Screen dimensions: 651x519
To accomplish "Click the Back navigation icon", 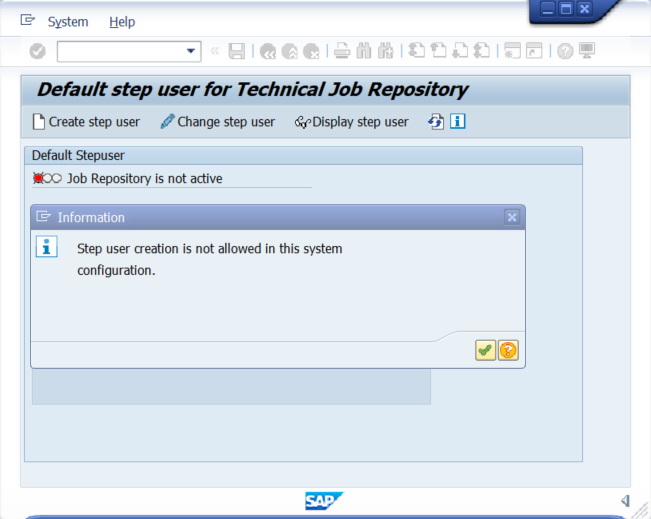I will click(268, 51).
